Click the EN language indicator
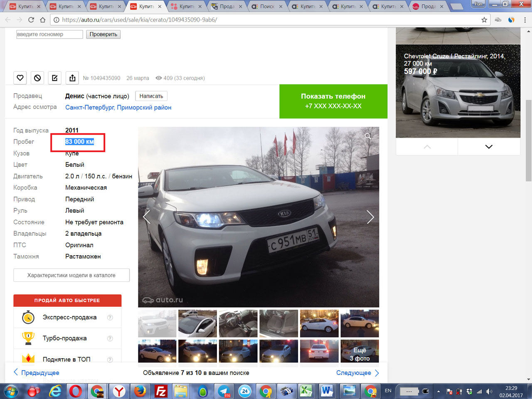 click(388, 391)
